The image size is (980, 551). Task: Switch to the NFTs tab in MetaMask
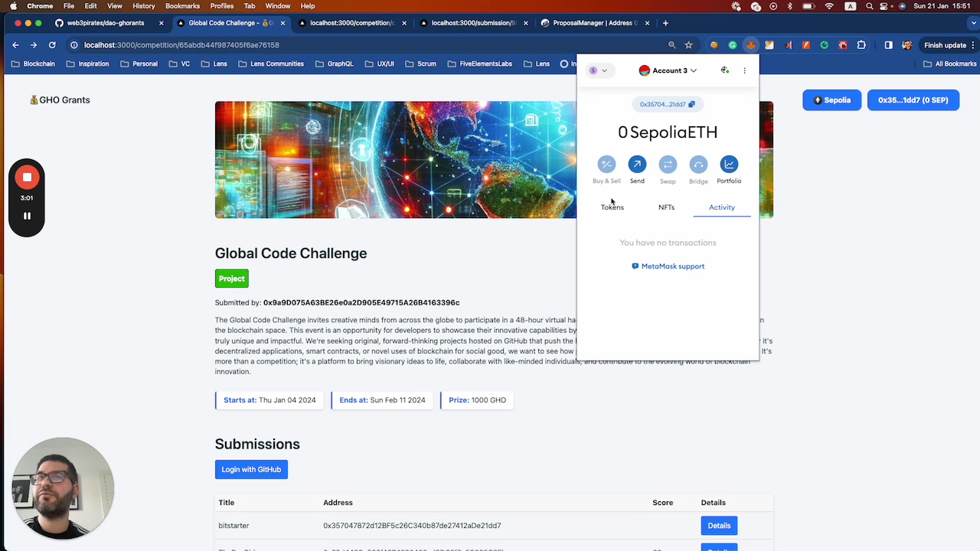coord(666,207)
